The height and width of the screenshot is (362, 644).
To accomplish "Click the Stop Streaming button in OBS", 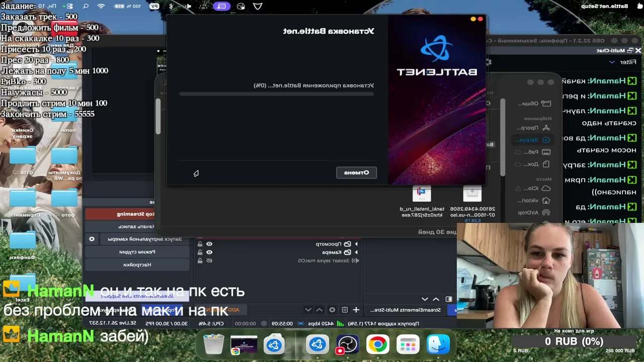I will 120,214.
